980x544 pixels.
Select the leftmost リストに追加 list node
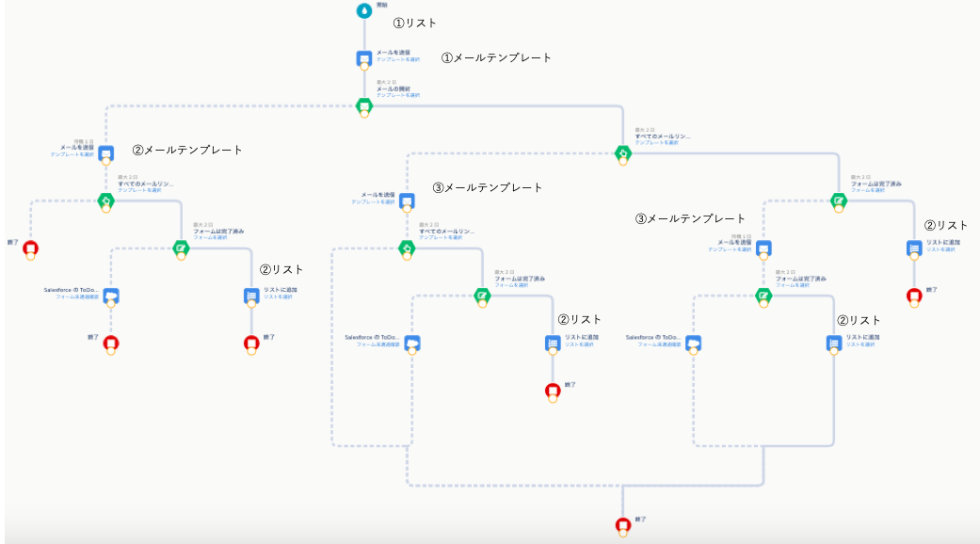coord(252,296)
